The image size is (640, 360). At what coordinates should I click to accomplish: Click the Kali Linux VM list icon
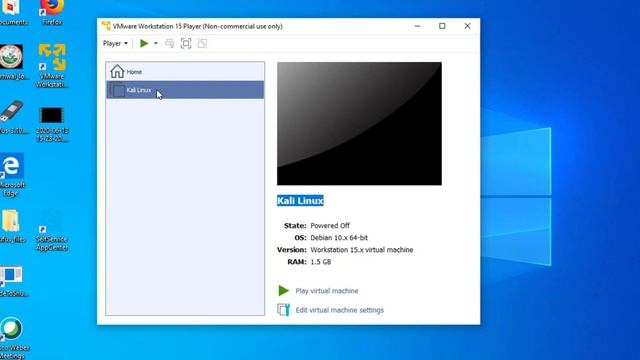118,90
